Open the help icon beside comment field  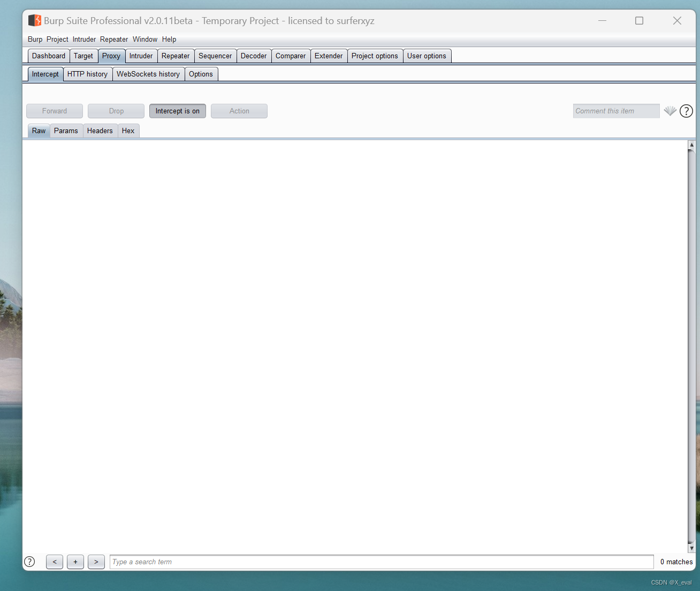click(x=686, y=111)
